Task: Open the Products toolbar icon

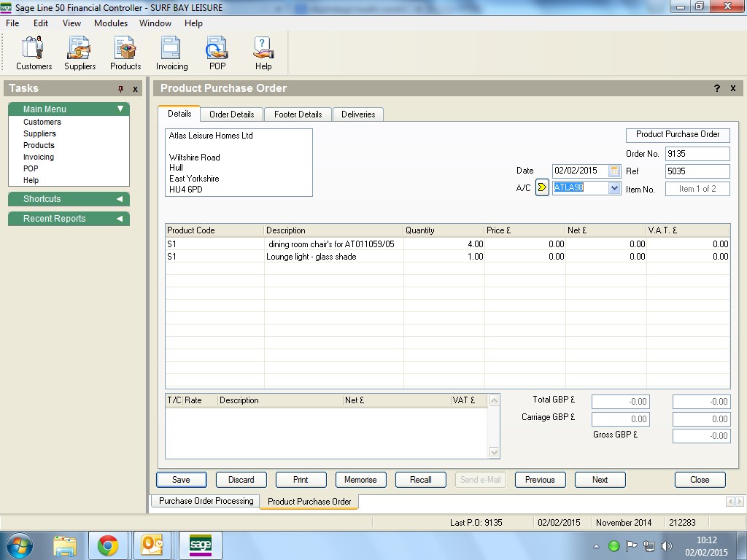Action: click(x=125, y=53)
